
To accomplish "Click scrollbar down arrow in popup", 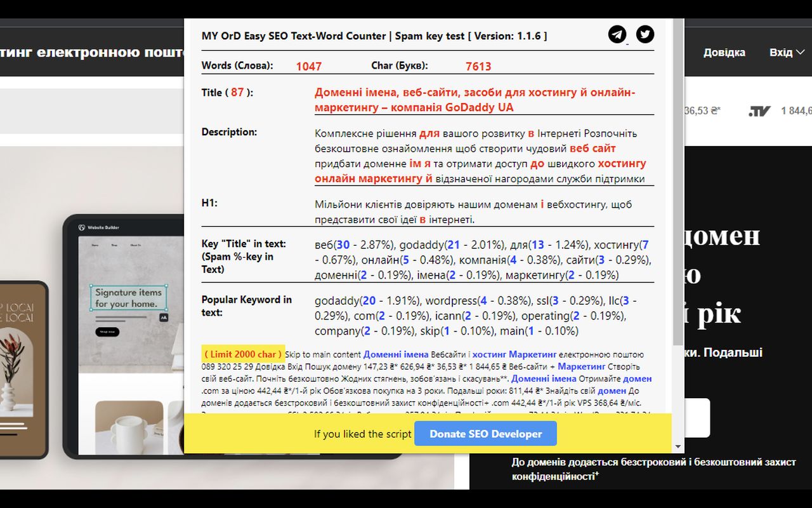I will click(678, 447).
